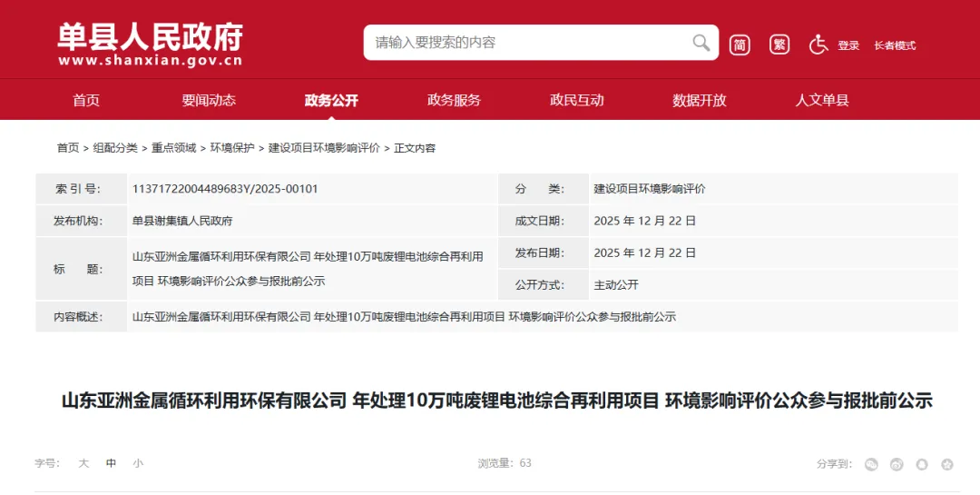The image size is (980, 495).
Task: Click the 索引号 label cell
Action: tap(82, 189)
